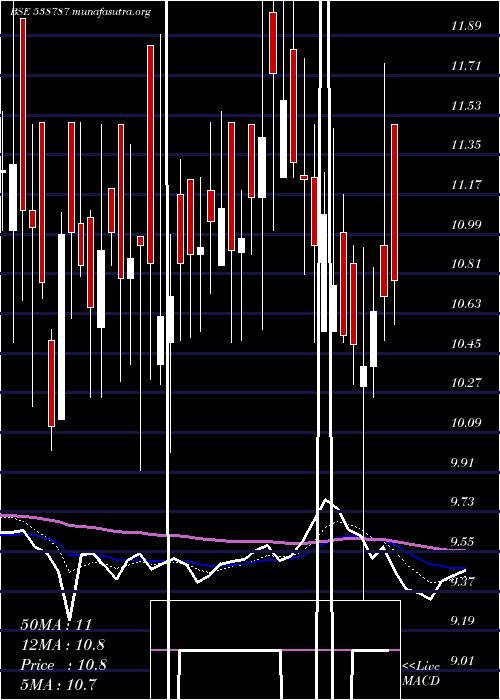Click the 50MA : 11 readout
The image size is (500, 700).
pyautogui.click(x=56, y=625)
